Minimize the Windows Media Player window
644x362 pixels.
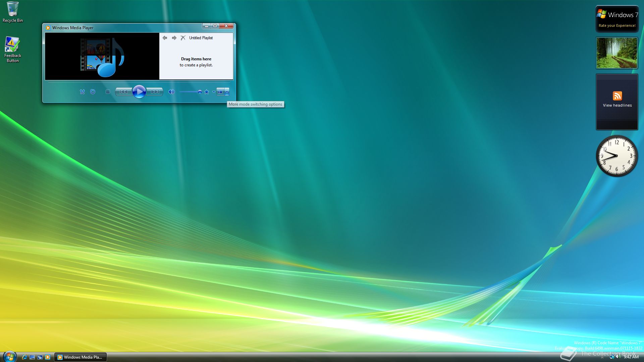pyautogui.click(x=207, y=26)
